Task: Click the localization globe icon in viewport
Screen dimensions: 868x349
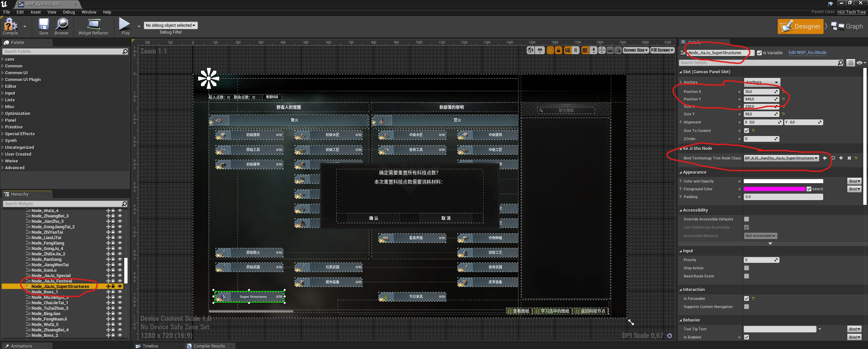Action: tap(530, 50)
